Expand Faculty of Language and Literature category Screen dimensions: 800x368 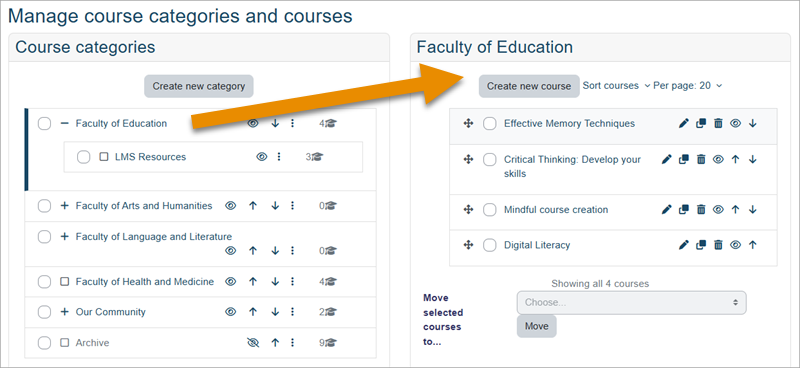64,237
